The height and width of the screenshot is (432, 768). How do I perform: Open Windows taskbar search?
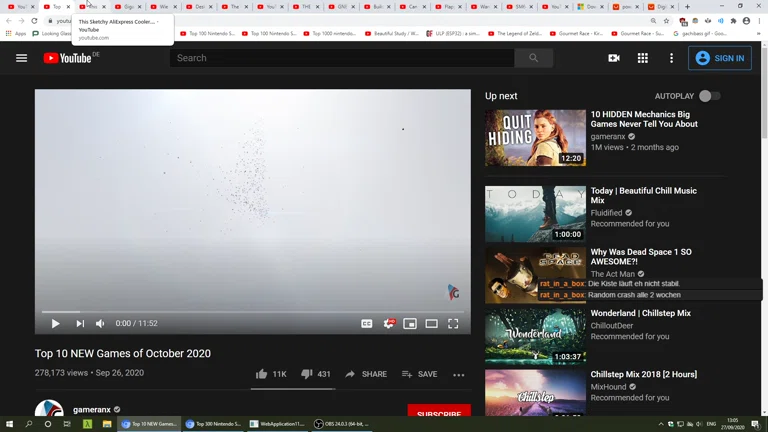point(28,424)
